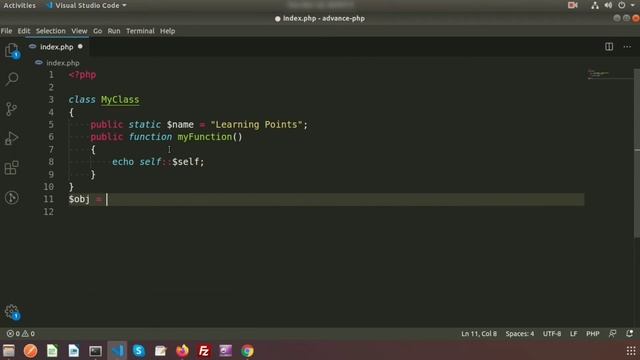Image resolution: width=640 pixels, height=360 pixels.
Task: Open the spreadsheet app in the dock
Action: pyautogui.click(x=52, y=351)
